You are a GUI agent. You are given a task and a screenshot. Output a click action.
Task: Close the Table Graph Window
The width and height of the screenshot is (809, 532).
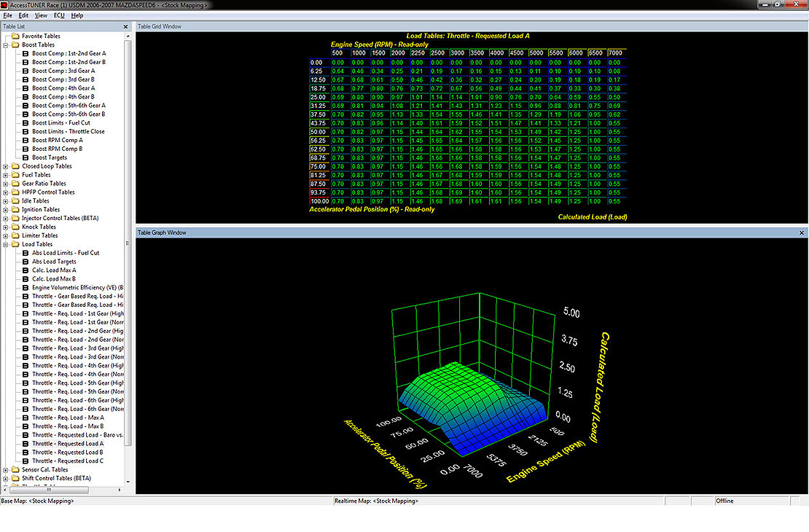[802, 232]
